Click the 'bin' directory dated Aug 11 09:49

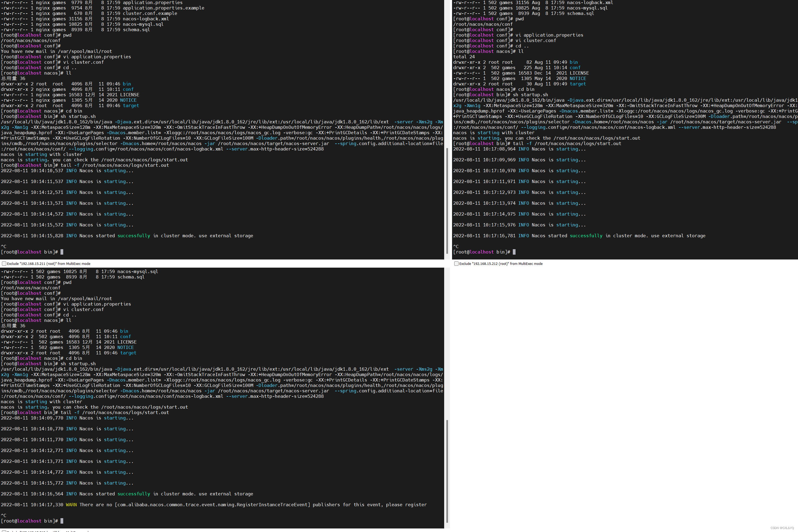(574, 62)
